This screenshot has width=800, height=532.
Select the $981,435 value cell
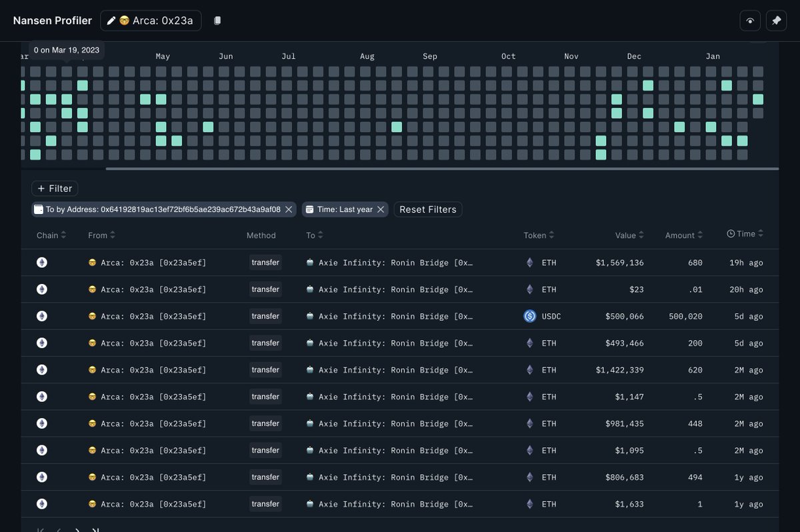(625, 423)
